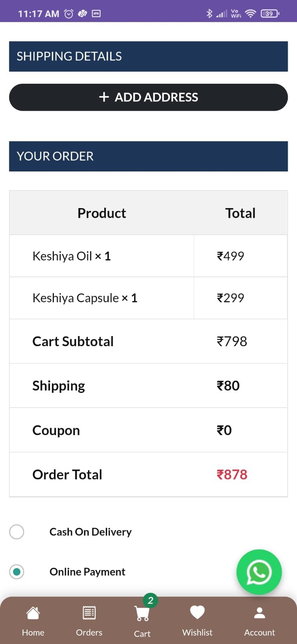Select Cash On Delivery radio button
This screenshot has height=644, width=297.
(16, 532)
